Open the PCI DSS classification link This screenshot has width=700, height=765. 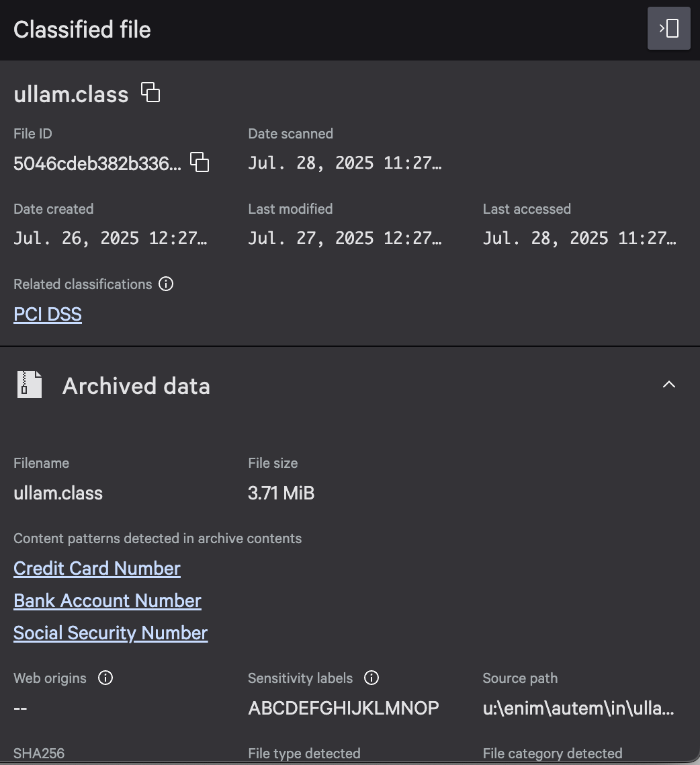[48, 314]
